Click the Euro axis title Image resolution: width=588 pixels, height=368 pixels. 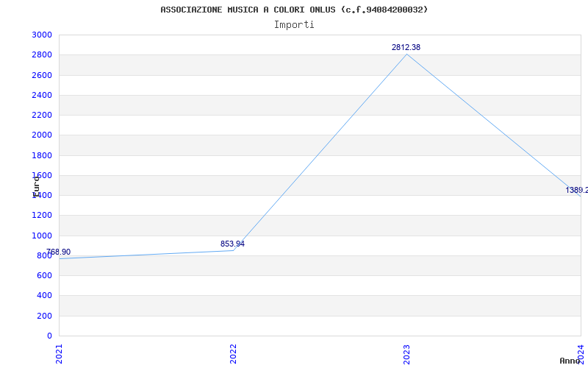(36, 187)
